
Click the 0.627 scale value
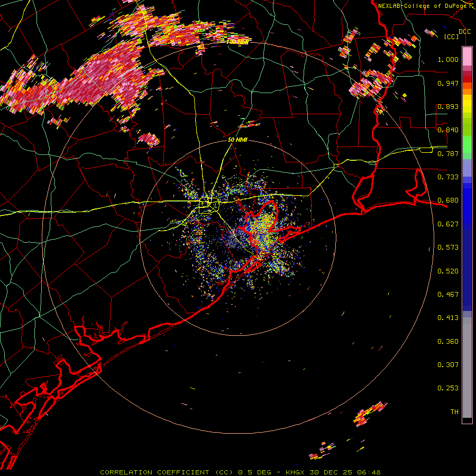448,224
